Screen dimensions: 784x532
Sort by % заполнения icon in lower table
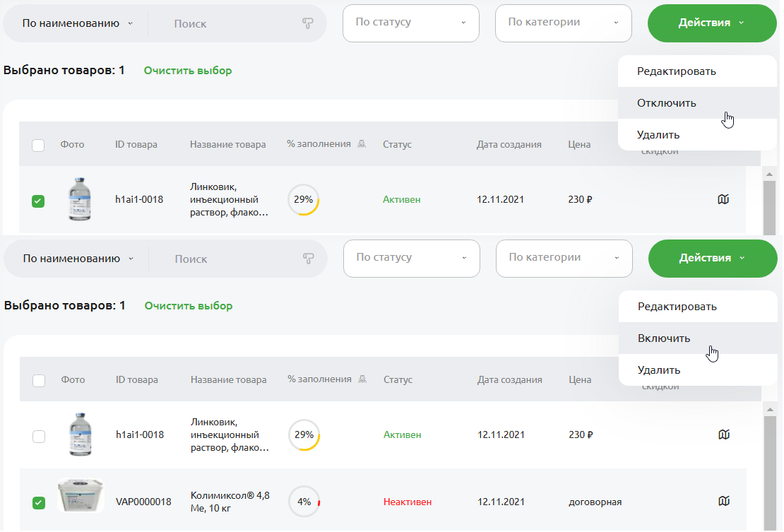click(x=362, y=379)
